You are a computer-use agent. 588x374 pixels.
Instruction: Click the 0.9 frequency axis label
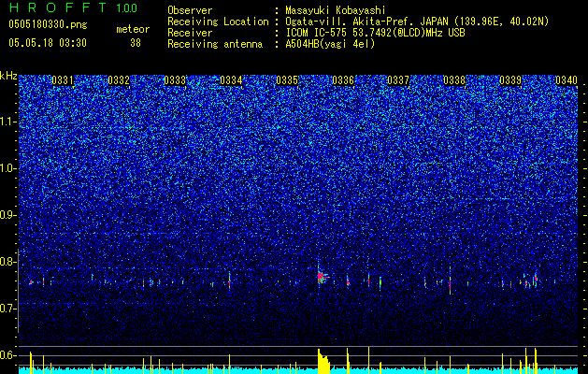pos(7,215)
